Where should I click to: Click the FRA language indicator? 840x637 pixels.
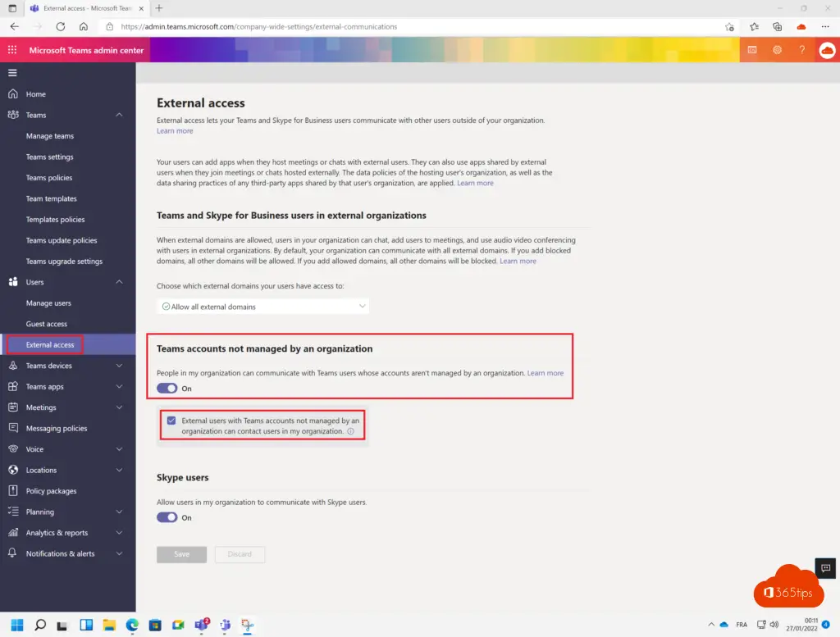(x=742, y=625)
